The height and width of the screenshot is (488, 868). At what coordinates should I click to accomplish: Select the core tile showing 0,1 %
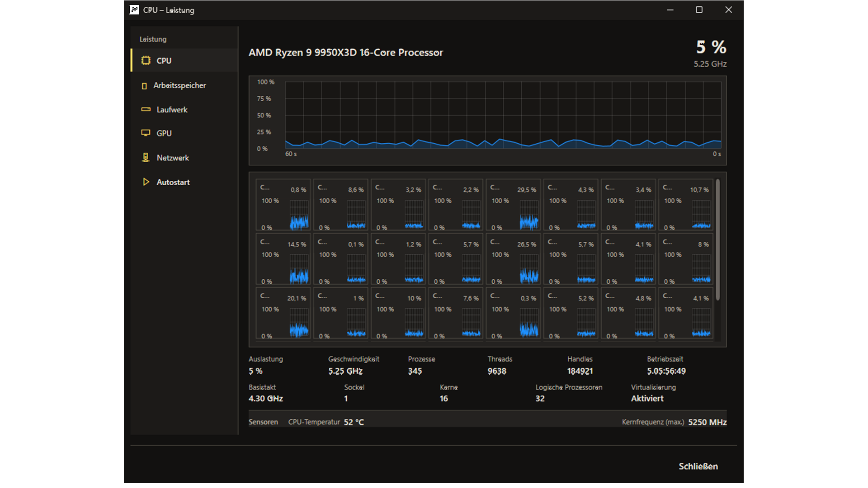pos(340,259)
